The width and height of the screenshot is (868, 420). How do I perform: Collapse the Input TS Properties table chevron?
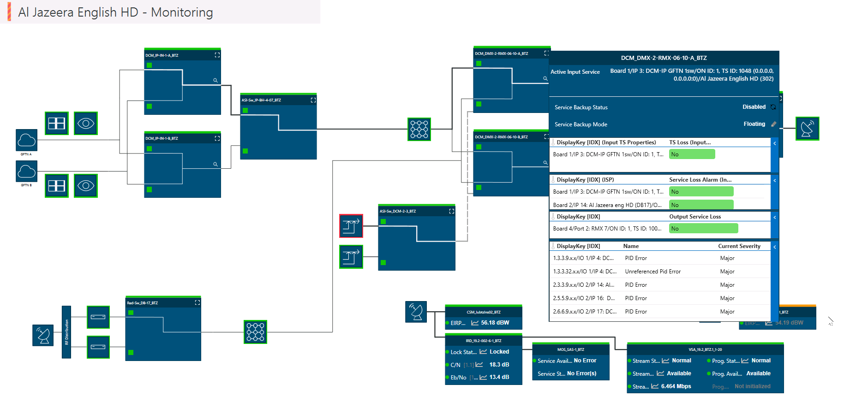pyautogui.click(x=775, y=143)
